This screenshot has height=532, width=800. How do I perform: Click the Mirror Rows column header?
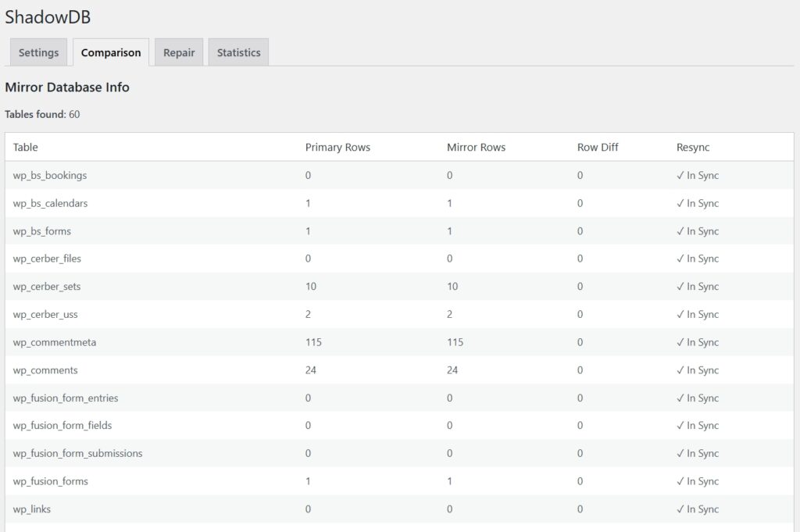point(476,147)
